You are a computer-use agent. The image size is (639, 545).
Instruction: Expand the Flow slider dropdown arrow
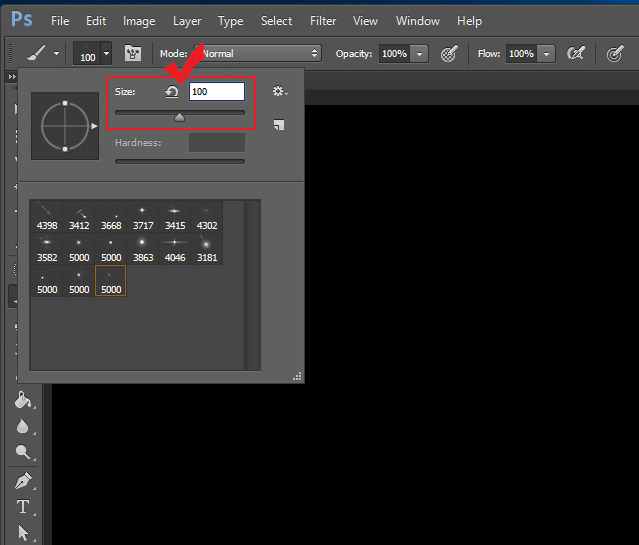click(x=546, y=54)
